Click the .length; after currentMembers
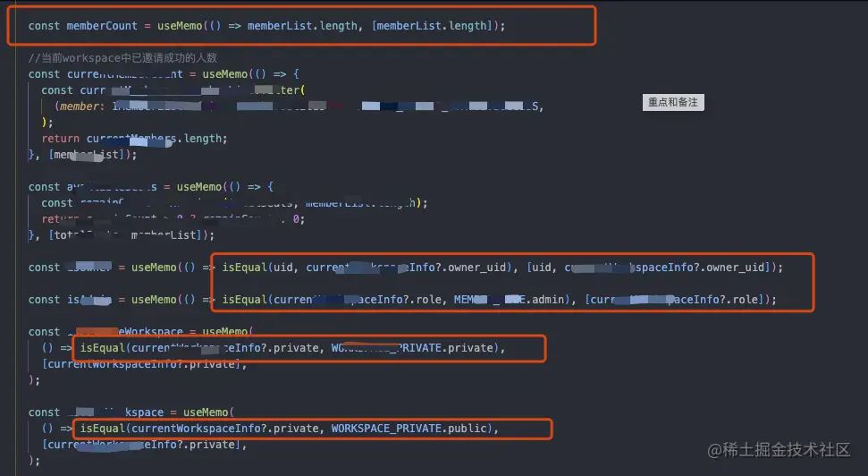The image size is (868, 476). (203, 139)
